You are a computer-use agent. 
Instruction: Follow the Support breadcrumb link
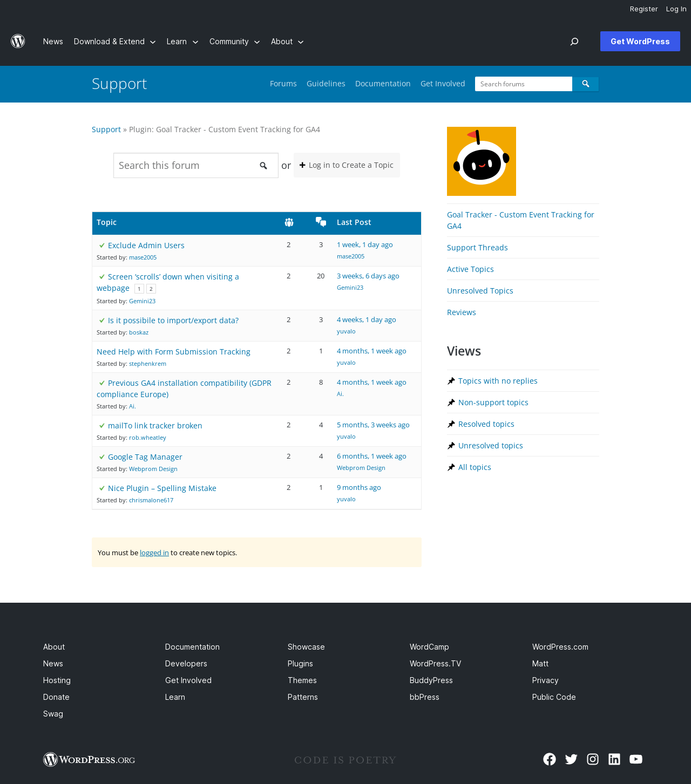[x=106, y=129]
